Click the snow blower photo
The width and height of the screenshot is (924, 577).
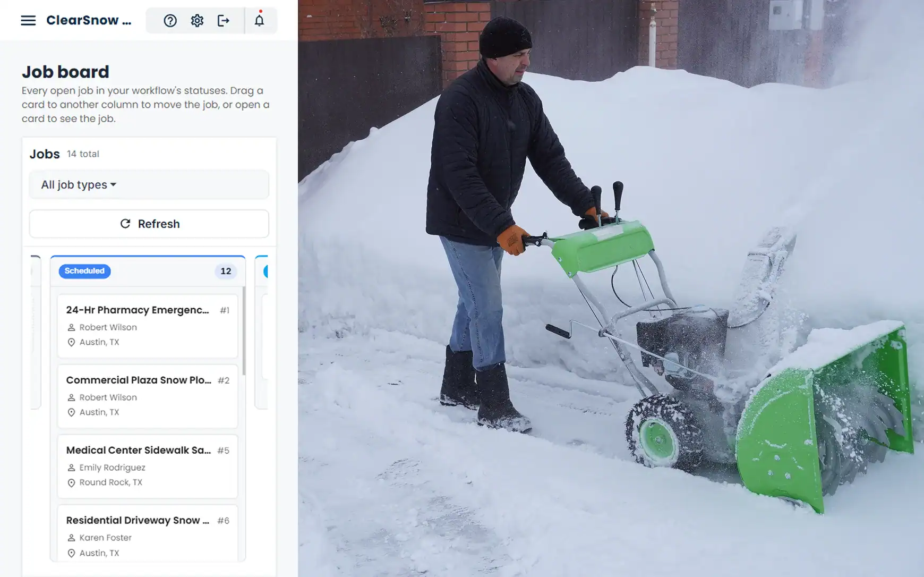[611, 288]
